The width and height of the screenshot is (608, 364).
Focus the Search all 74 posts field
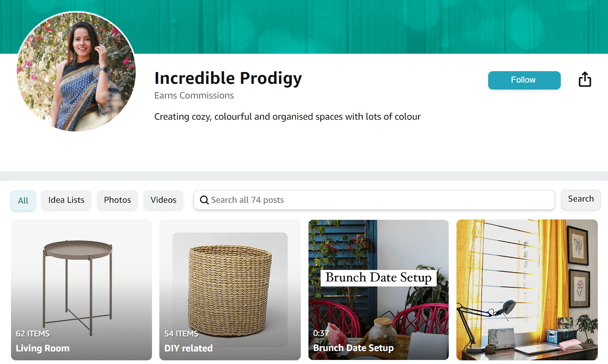point(374,200)
